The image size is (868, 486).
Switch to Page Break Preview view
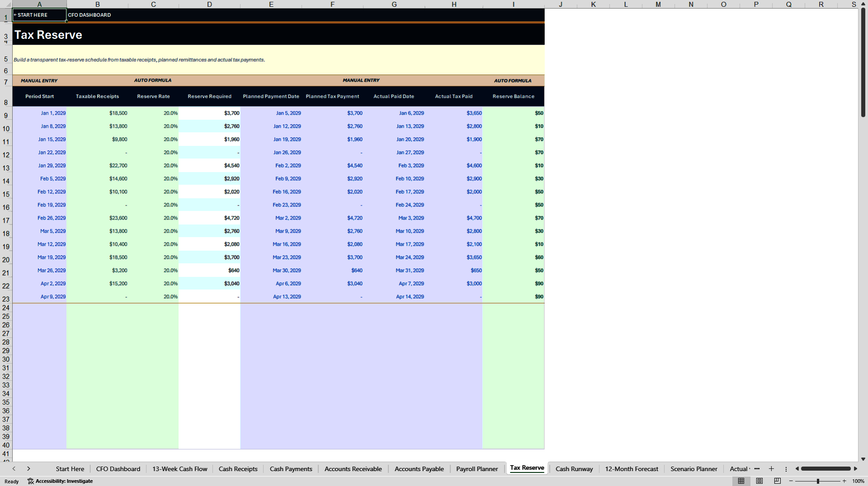[778, 481]
